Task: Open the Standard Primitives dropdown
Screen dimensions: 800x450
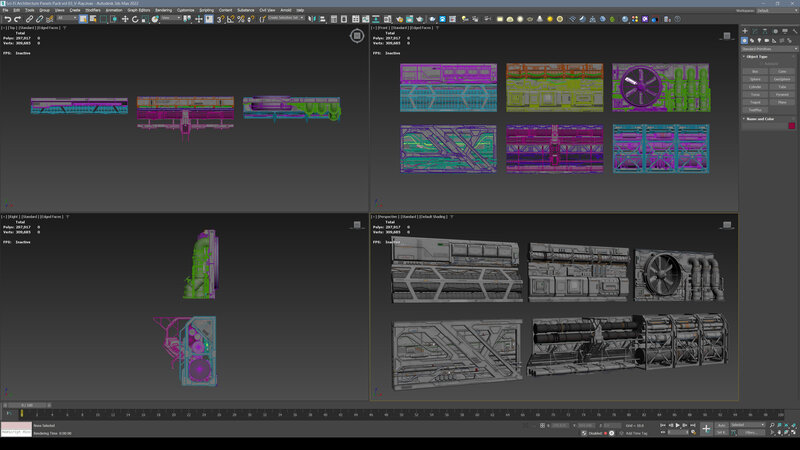Action: 767,48
